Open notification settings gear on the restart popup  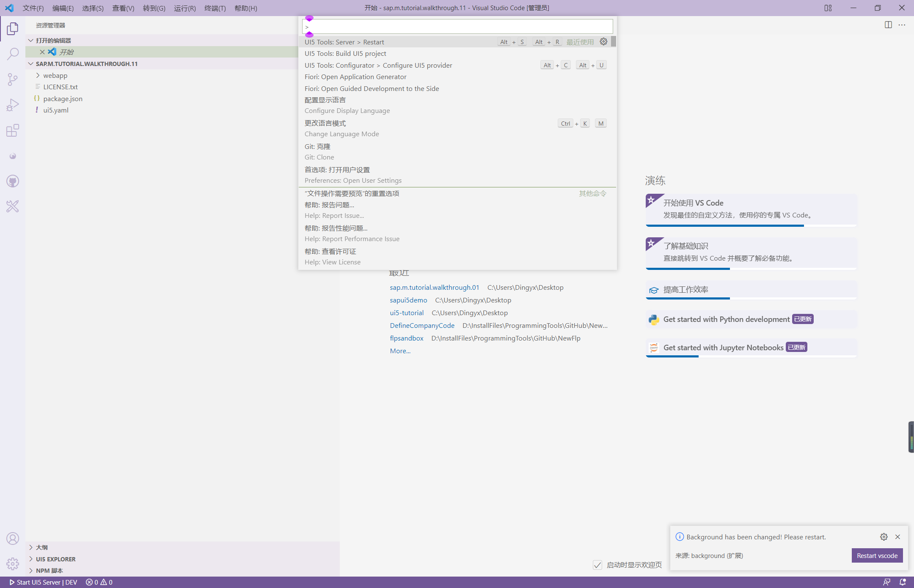tap(883, 537)
